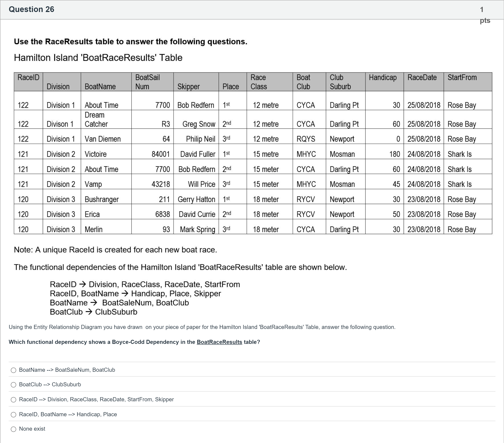
Task: Click the Skipper column header
Action: click(189, 87)
